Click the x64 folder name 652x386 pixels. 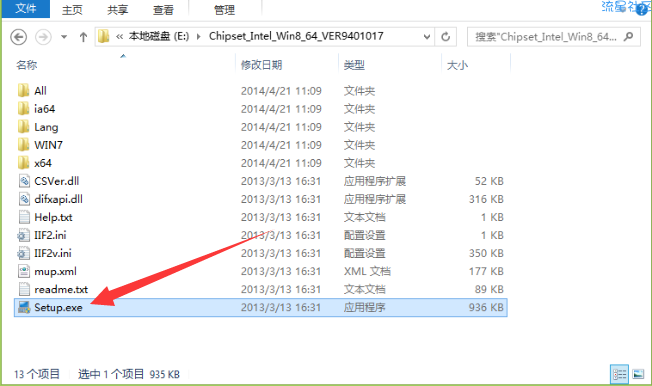click(43, 163)
